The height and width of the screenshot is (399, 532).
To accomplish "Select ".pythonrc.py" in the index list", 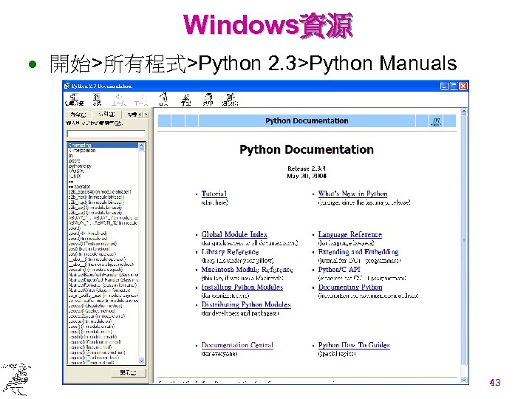I will pos(80,166).
